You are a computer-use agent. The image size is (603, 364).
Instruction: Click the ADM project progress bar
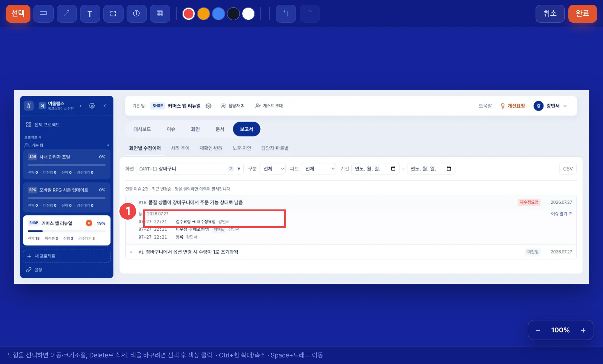[67, 165]
